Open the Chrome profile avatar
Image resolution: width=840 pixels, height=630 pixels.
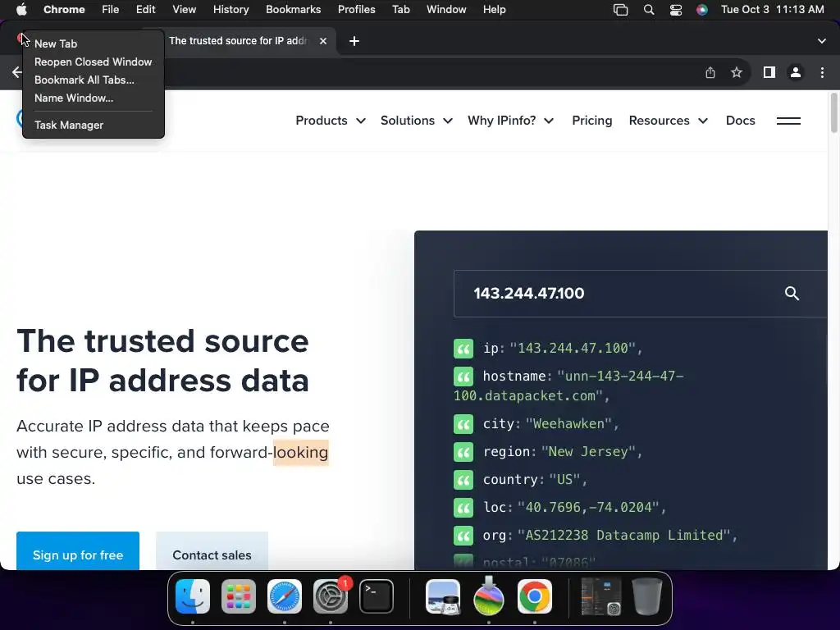pyautogui.click(x=796, y=72)
